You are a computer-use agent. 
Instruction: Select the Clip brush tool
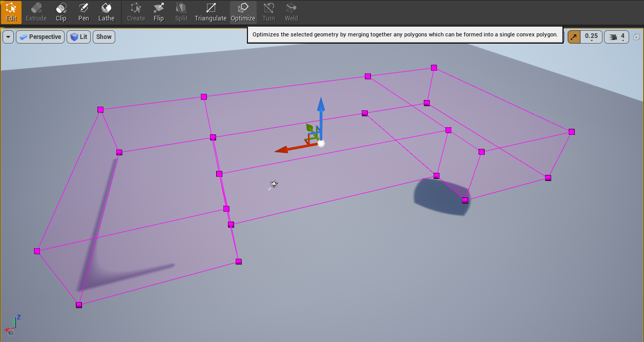(61, 11)
